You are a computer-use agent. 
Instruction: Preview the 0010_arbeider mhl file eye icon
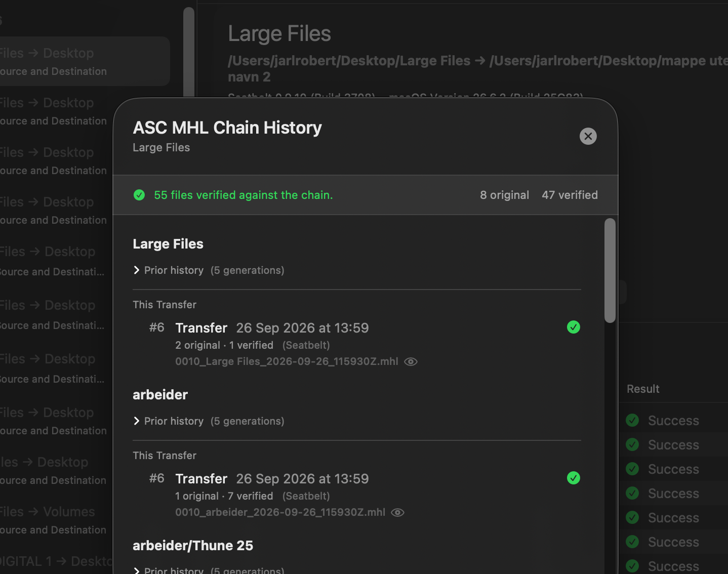[x=398, y=512]
